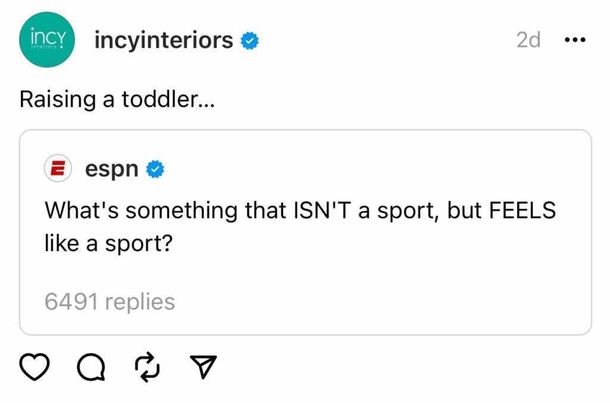Click the ESPN logo avatar

pos(59,170)
